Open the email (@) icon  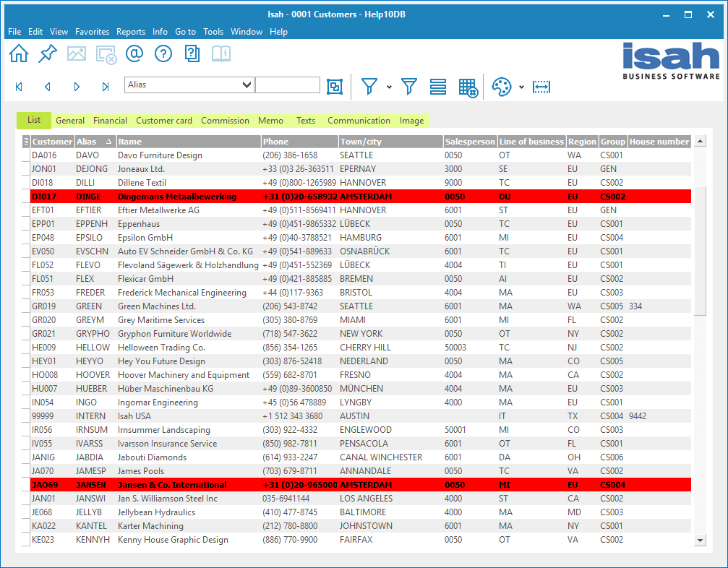134,53
